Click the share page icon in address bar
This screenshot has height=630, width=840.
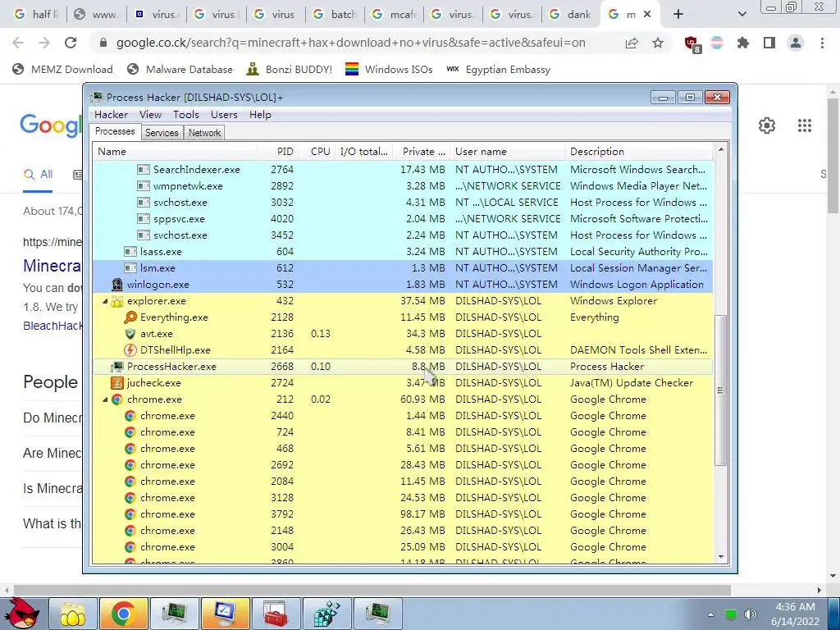click(632, 43)
